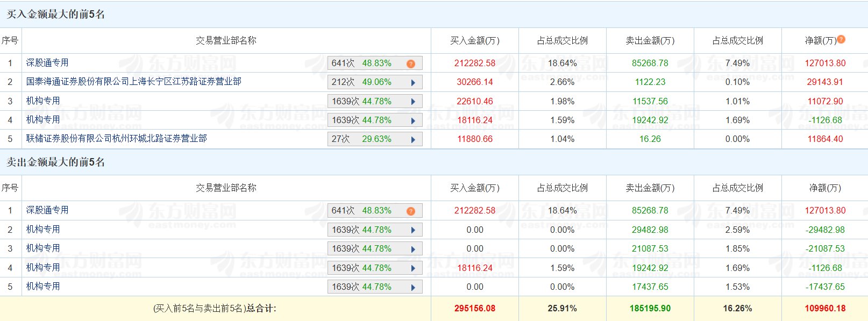Open the 机构专用 link in sell-table row 2
Image resolution: width=868 pixels, height=321 pixels.
43,230
